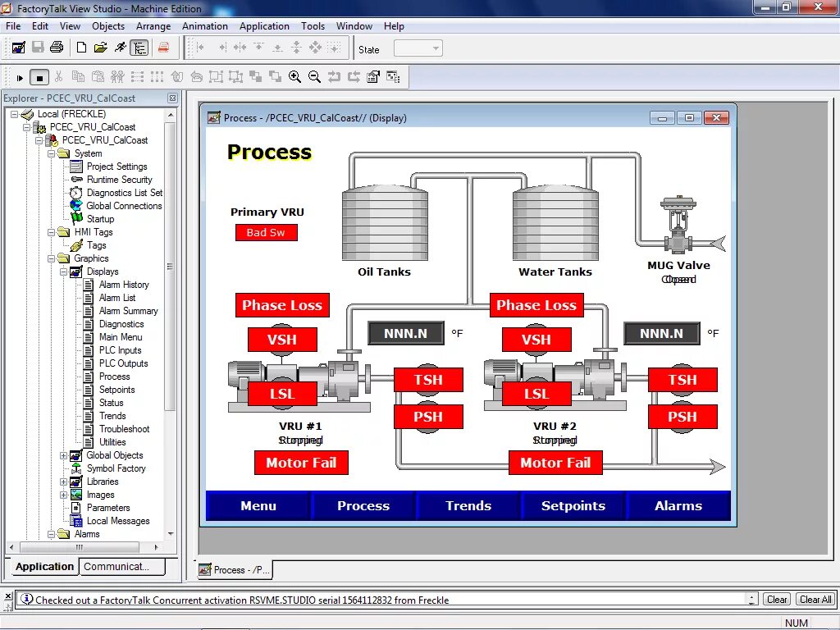Select VRU #1 Motor Fail indicator
Screen dimensions: 840x630
[x=301, y=463]
